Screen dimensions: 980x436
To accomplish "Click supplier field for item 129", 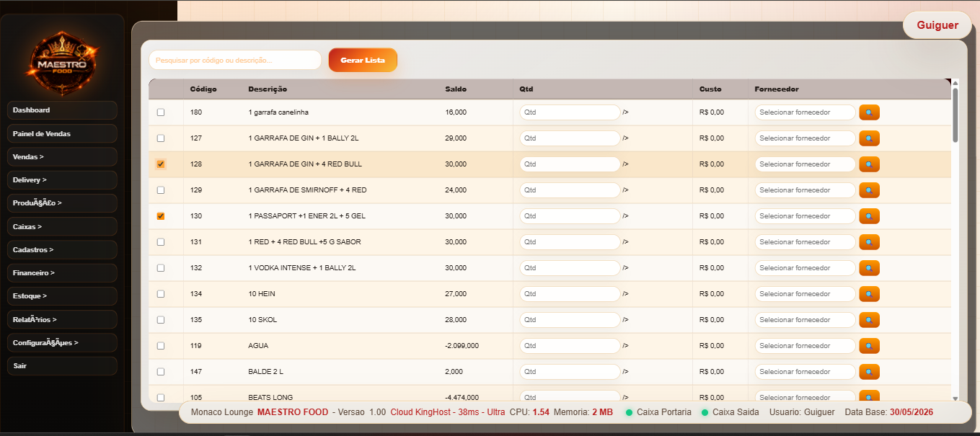I will click(x=805, y=190).
